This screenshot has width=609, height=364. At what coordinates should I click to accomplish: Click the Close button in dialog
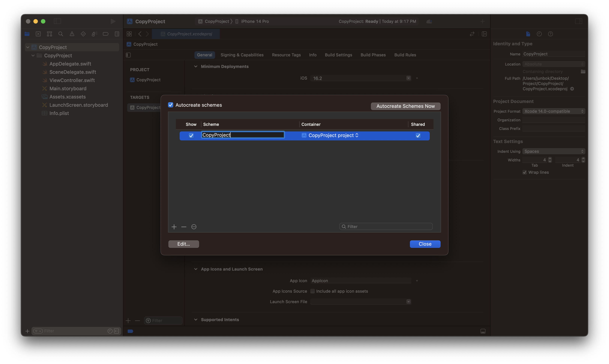pyautogui.click(x=425, y=244)
